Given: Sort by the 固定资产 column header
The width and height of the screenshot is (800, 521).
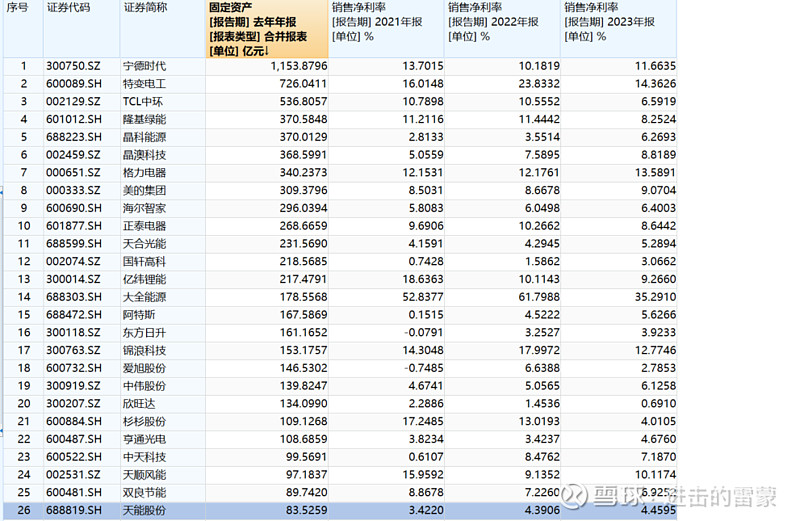Looking at the screenshot, I should click(267, 29).
